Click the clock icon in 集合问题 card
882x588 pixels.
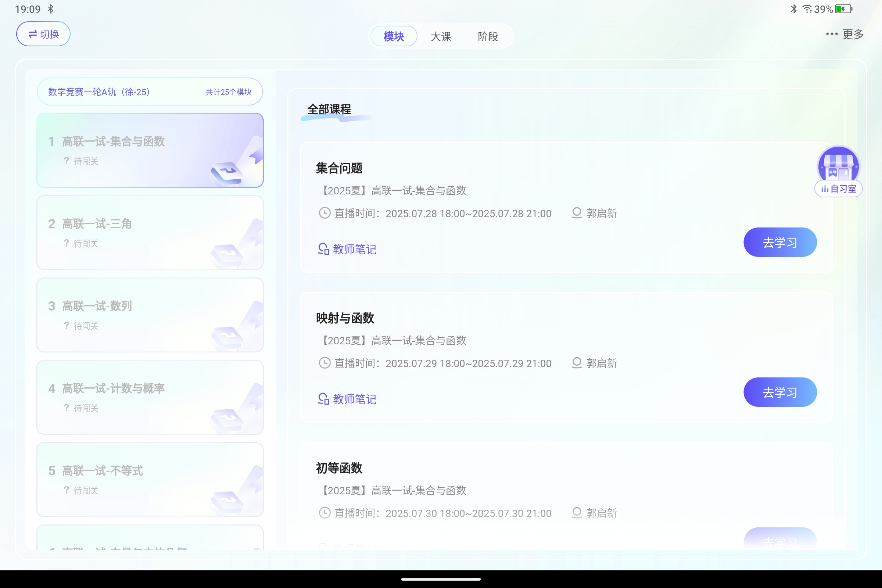[325, 213]
